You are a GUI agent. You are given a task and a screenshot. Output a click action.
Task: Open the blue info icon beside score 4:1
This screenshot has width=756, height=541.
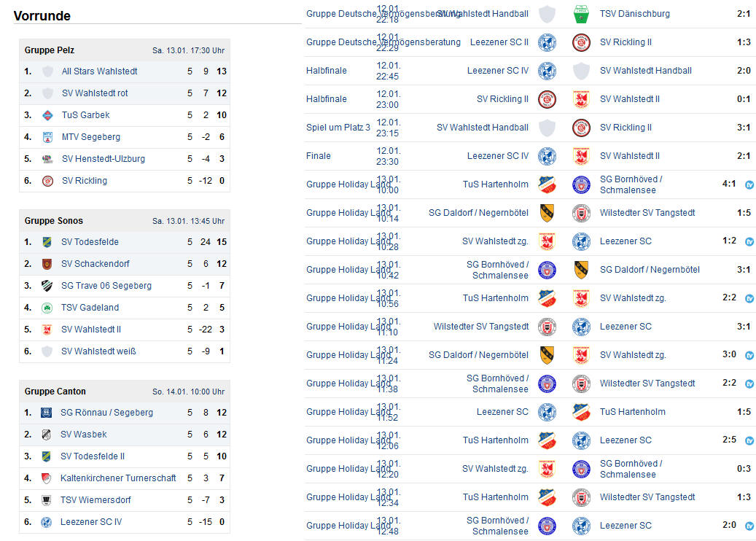(749, 184)
